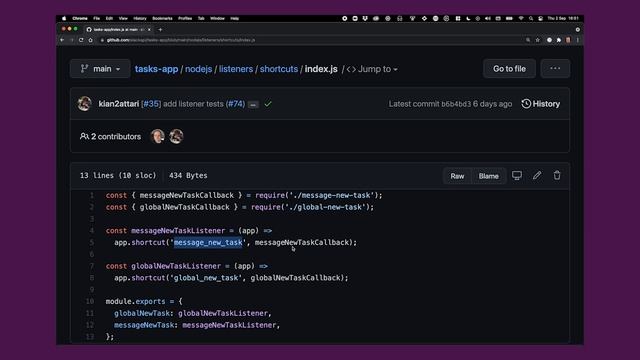
Task: Click messageNewTaskCallback on line 5
Action: click(302, 242)
